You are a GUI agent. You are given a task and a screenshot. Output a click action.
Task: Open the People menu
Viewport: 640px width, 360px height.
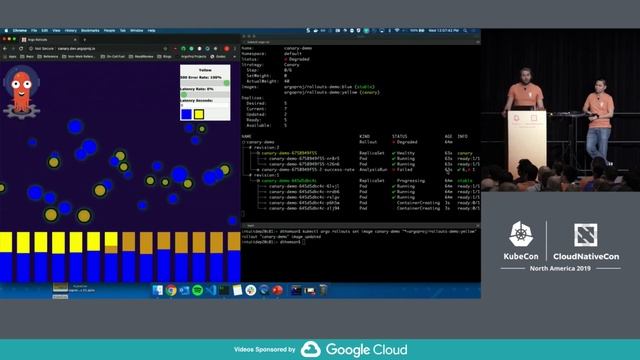coord(109,31)
